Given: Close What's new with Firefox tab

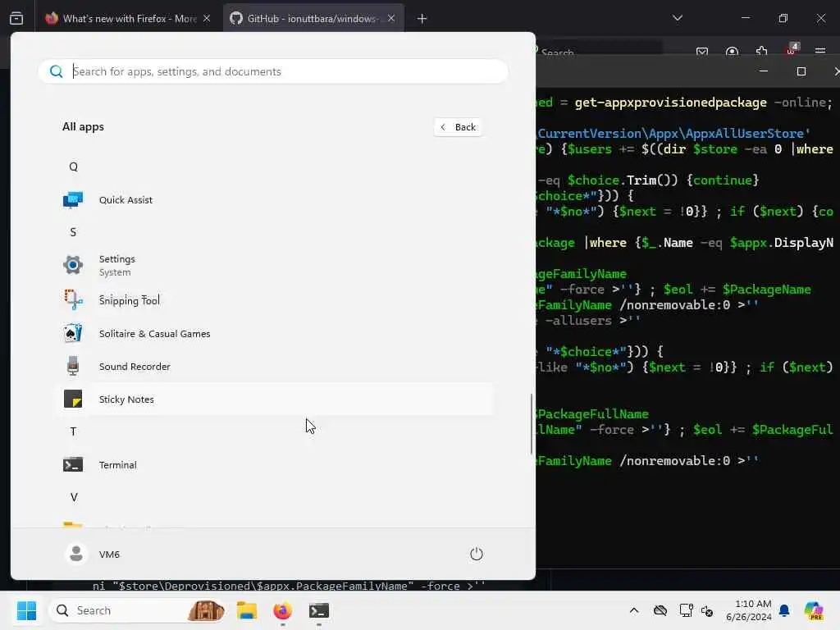Looking at the screenshot, I should tap(207, 18).
